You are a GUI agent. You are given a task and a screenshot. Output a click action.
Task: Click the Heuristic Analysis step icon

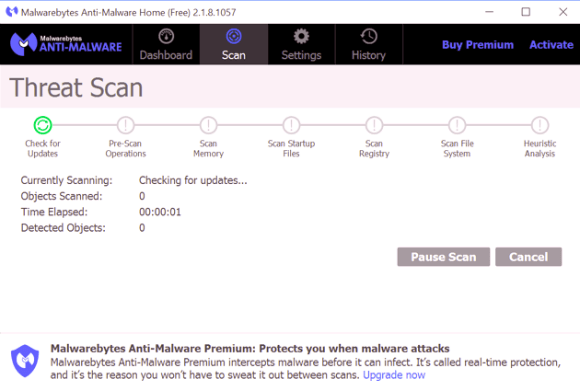540,125
